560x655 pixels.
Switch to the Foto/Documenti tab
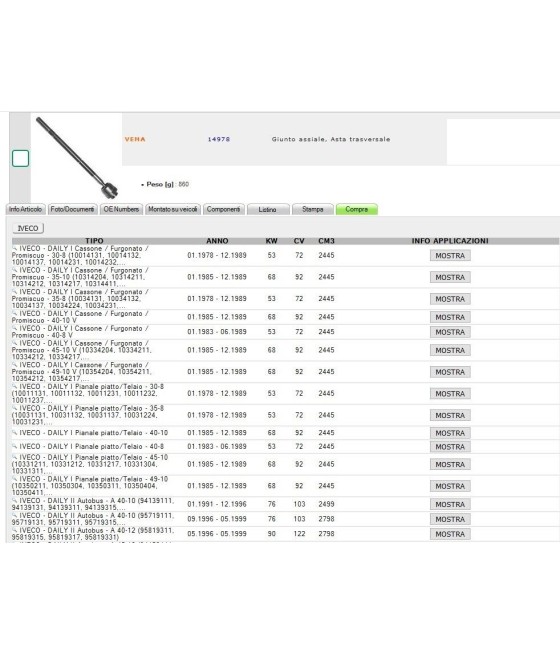pyautogui.click(x=72, y=209)
